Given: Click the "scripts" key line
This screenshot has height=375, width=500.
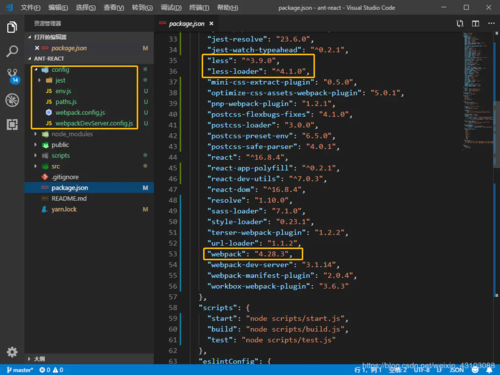Looking at the screenshot, I should point(224,308).
